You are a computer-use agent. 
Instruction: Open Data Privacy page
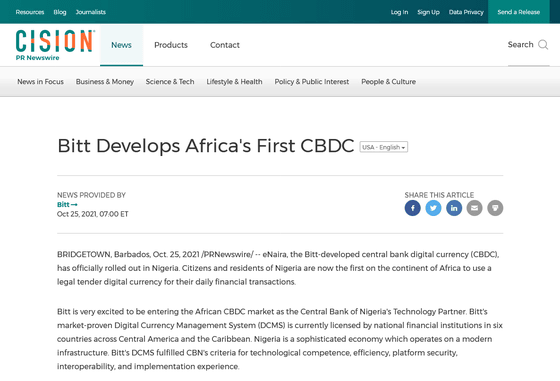466,12
